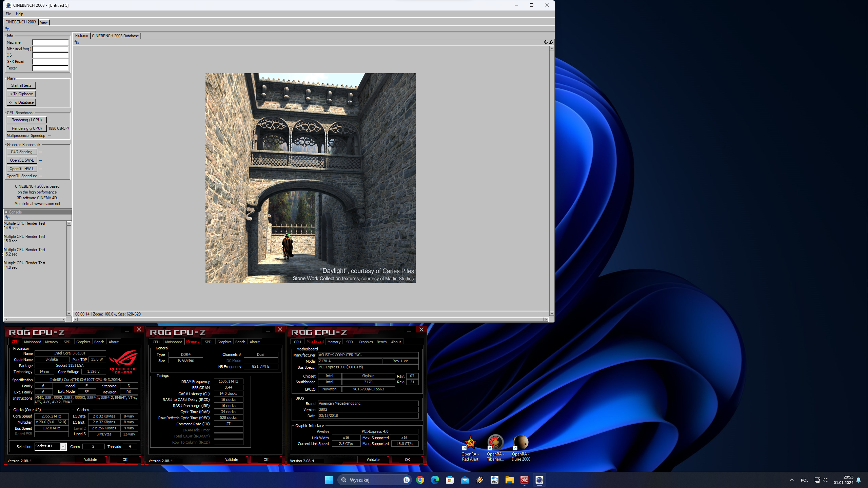Open Microsoft Store from the taskbar
868x488 pixels.
[450, 480]
